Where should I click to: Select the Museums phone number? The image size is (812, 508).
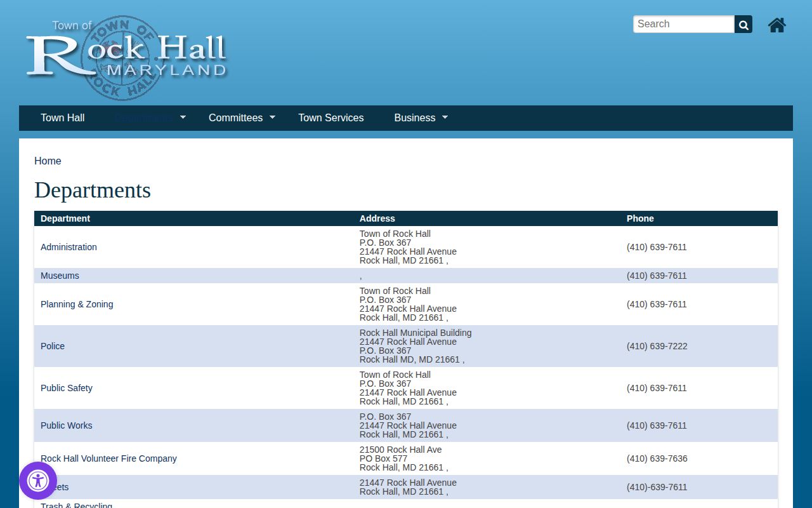[657, 276]
